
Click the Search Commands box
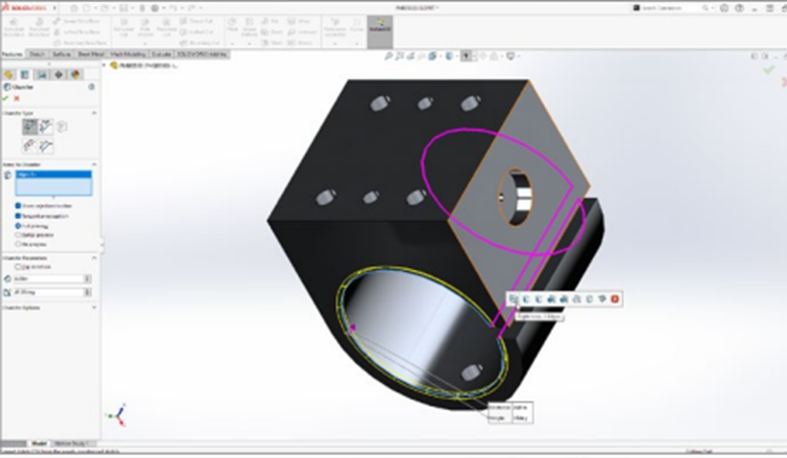pos(672,8)
